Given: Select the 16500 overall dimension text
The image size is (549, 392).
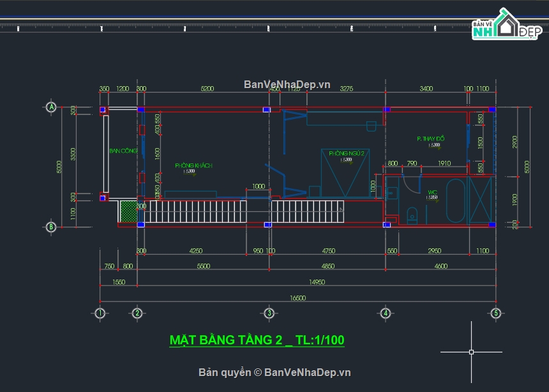Looking at the screenshot, I should click(x=298, y=298).
